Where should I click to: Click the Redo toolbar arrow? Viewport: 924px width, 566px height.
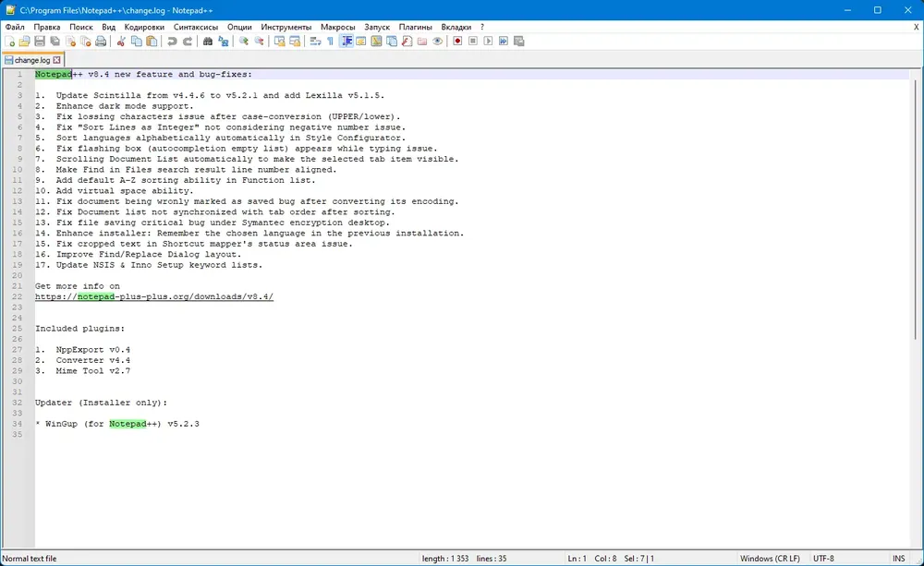[x=188, y=42]
